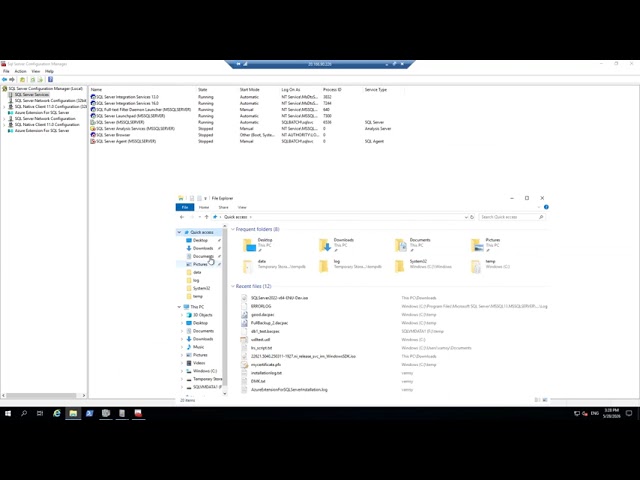Collapse the Frequent folders (8) section
640x480 pixels.
click(x=233, y=229)
